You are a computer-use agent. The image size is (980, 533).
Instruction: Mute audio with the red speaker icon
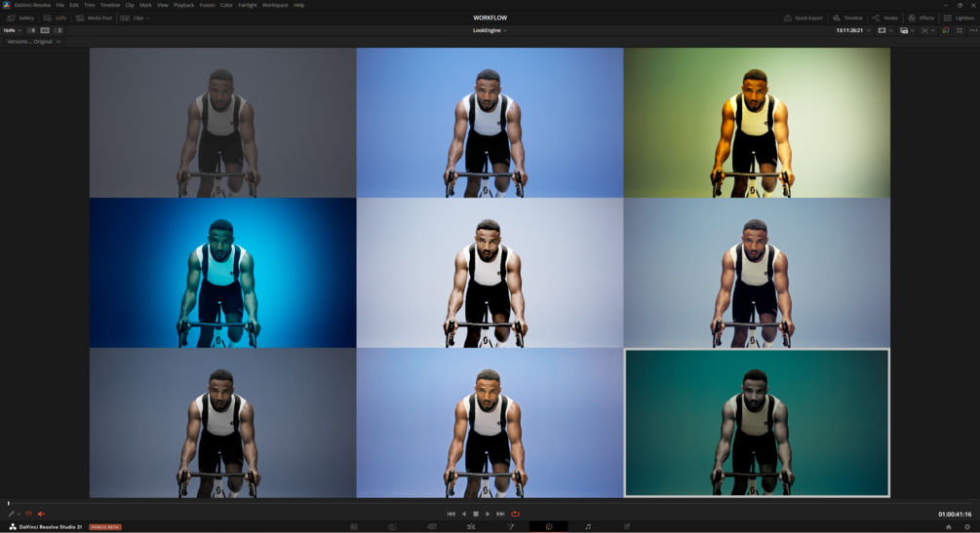(41, 514)
